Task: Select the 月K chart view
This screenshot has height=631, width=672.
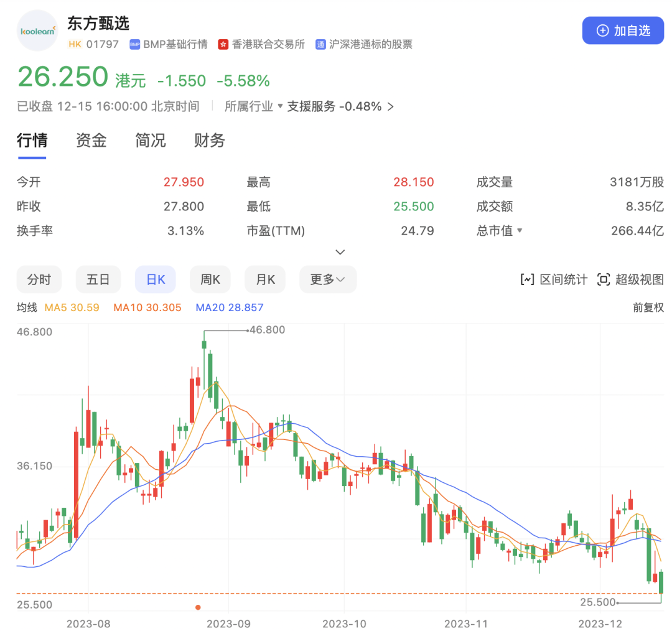Action: click(x=265, y=279)
